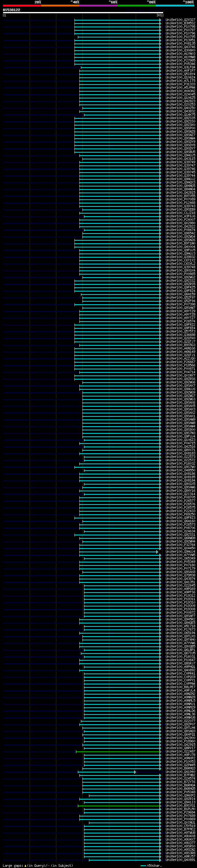Select hit label UniRef100_B7FHB2
This screenshot has width=197, height=868.
(180, 775)
